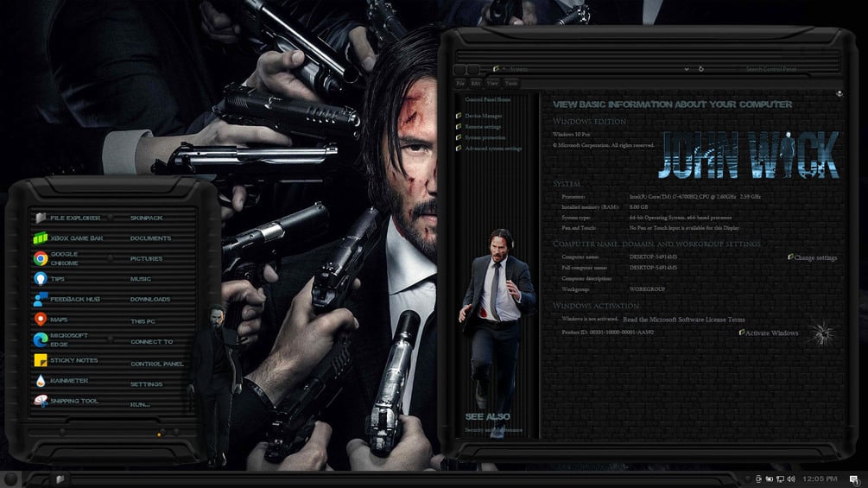Launch Microsoft Edge icon
The image size is (868, 488).
point(41,339)
